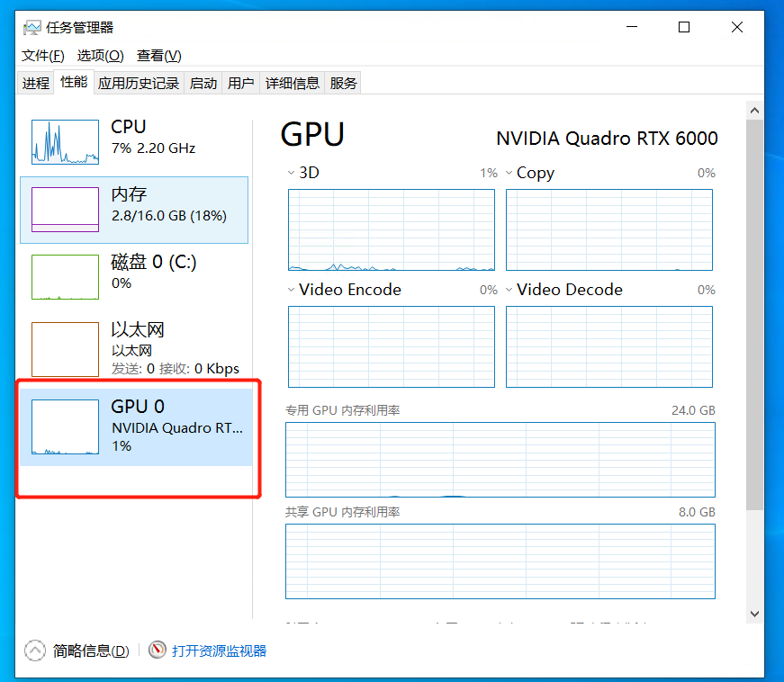The height and width of the screenshot is (682, 784).
Task: Switch to the 进程 tab
Action: pyautogui.click(x=36, y=83)
